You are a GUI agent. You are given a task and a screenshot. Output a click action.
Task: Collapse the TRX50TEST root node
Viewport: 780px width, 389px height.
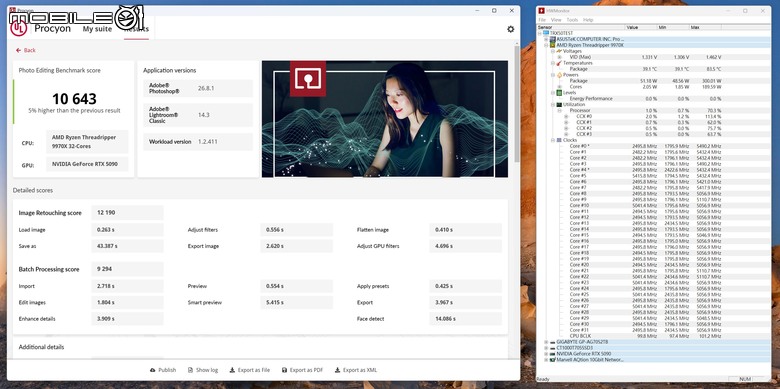coord(541,33)
